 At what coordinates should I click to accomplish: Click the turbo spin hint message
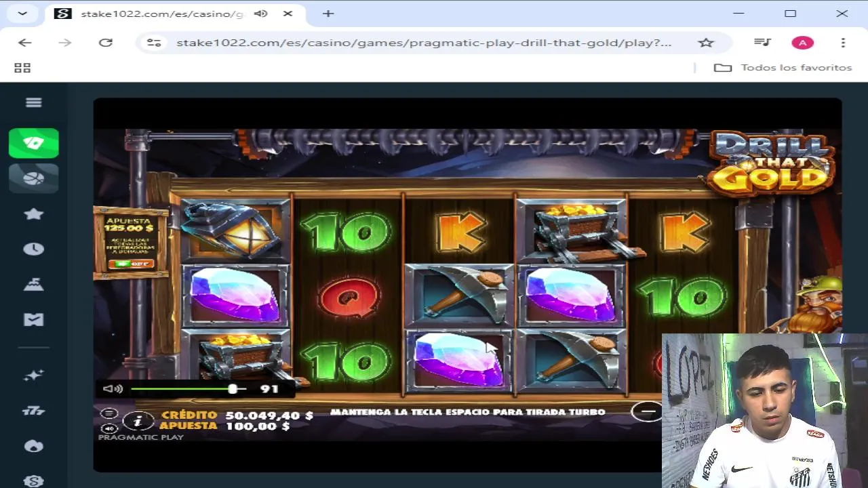(x=467, y=412)
